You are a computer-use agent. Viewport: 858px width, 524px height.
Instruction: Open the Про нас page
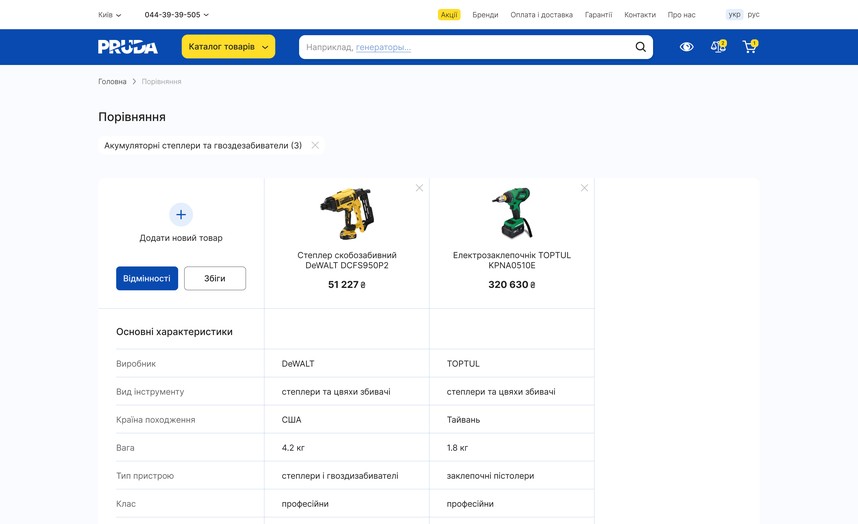[x=681, y=15]
